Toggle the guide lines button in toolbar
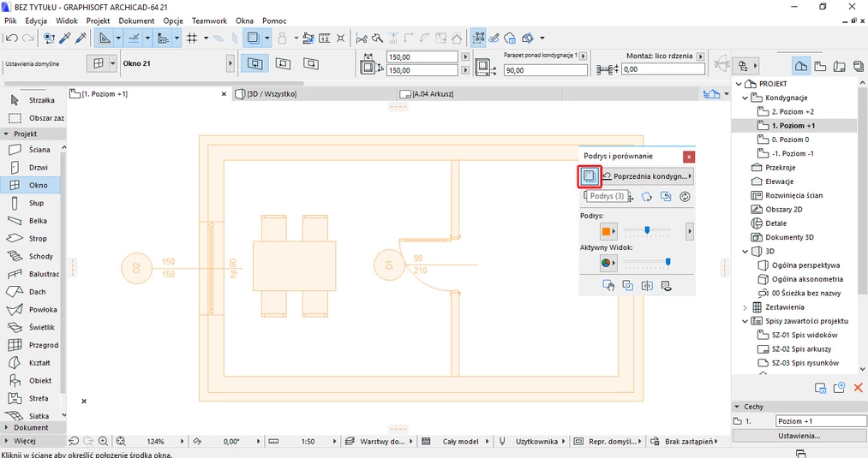The height and width of the screenshot is (458, 868). 105,39
